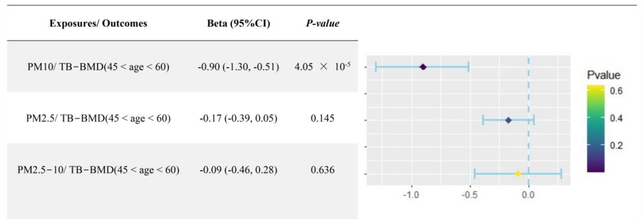
Task: Click the beta value -0.09 (-0.46, 0.28)
Action: 238,170
